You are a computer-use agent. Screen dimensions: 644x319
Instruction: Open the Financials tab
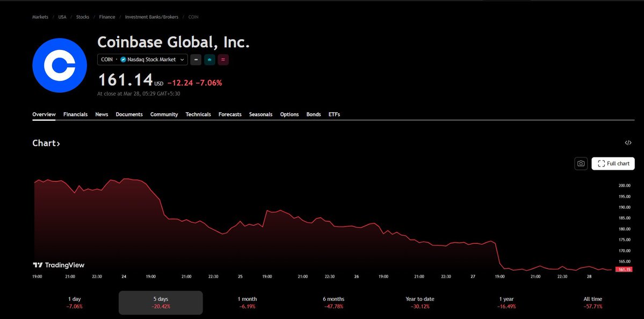[75, 114]
